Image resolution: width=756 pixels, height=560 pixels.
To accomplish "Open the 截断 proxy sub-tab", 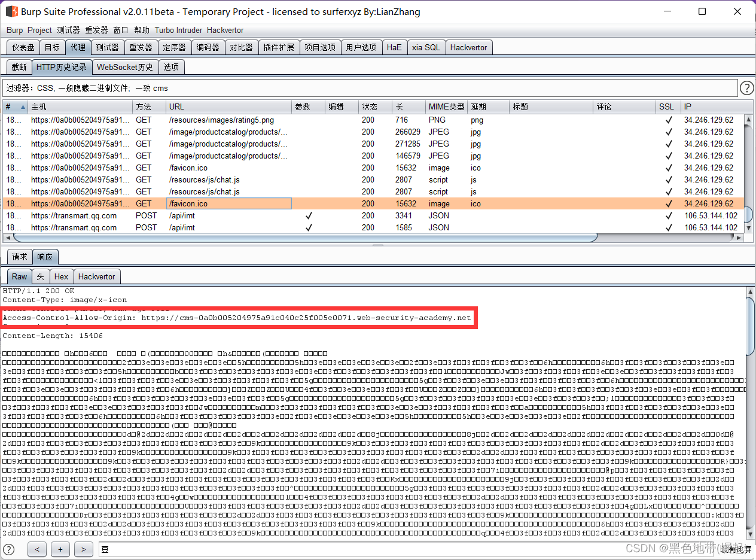I will [19, 67].
